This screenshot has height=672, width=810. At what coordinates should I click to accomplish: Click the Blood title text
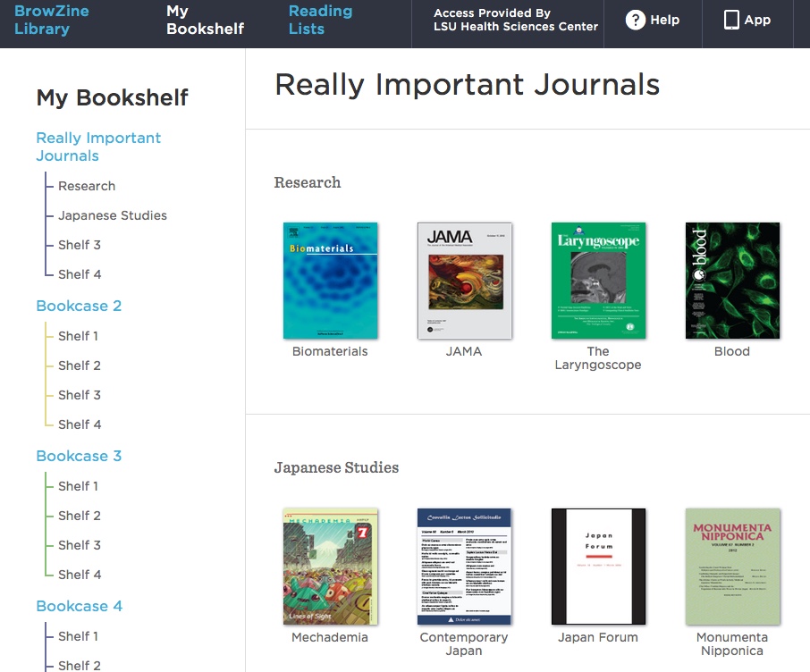(732, 351)
